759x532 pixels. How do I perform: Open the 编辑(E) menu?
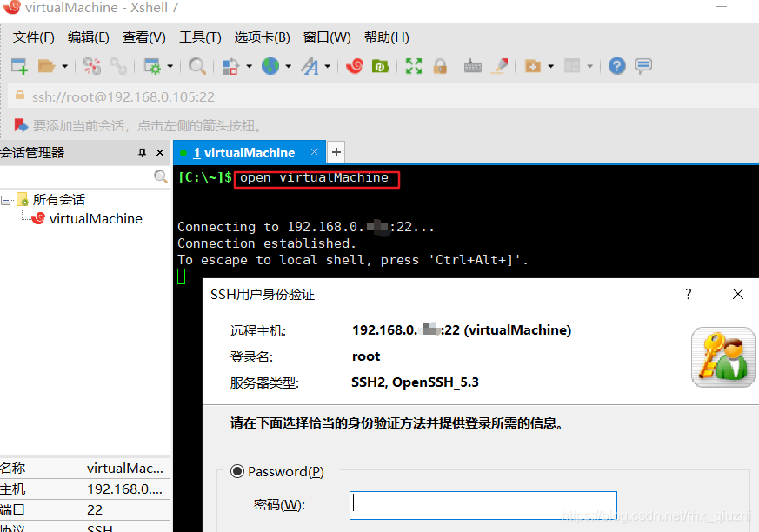[x=89, y=37]
